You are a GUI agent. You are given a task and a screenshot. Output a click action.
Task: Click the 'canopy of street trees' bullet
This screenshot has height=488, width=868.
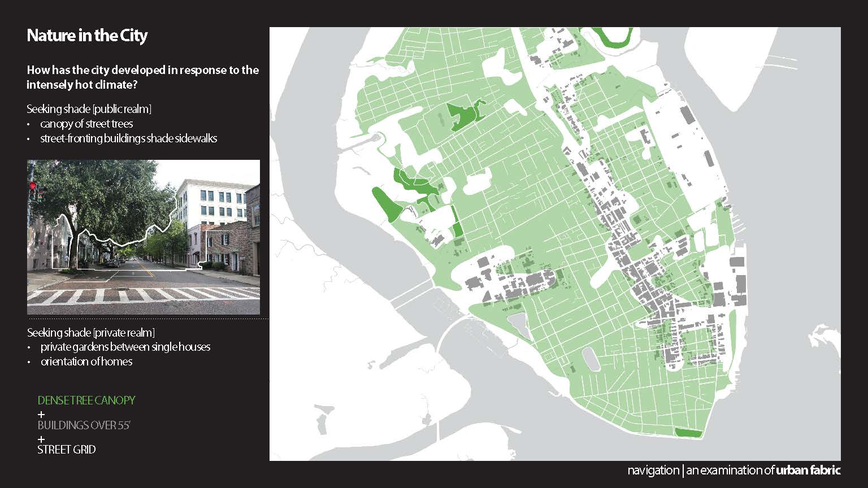pos(86,124)
